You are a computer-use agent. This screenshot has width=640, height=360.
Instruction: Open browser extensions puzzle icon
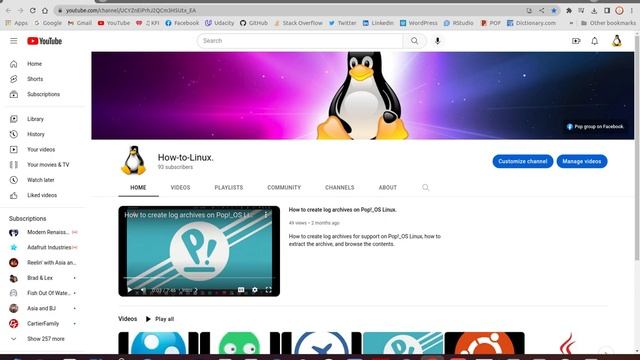(569, 11)
